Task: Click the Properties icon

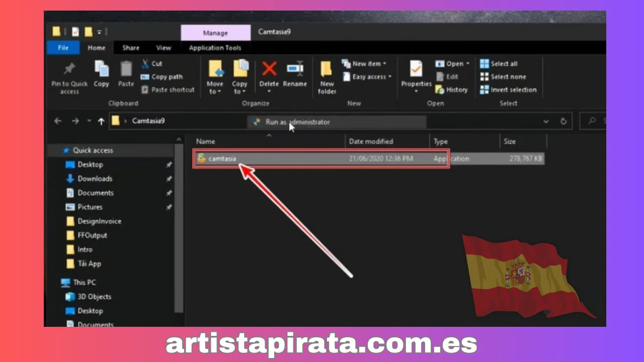Action: (416, 68)
